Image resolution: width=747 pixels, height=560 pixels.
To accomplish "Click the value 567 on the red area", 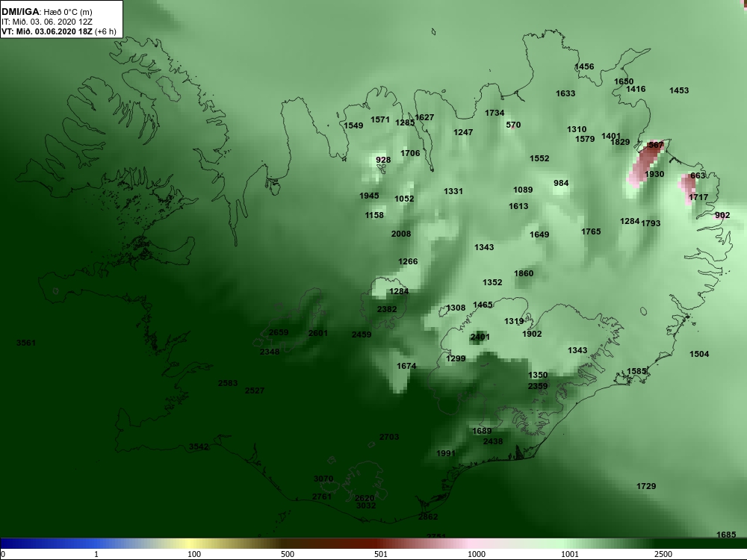I will point(656,146).
